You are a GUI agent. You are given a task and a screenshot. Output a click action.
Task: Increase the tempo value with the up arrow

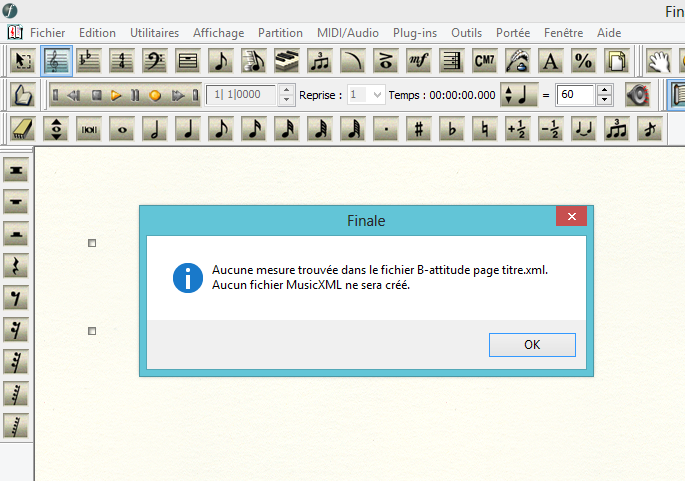pyautogui.click(x=604, y=90)
